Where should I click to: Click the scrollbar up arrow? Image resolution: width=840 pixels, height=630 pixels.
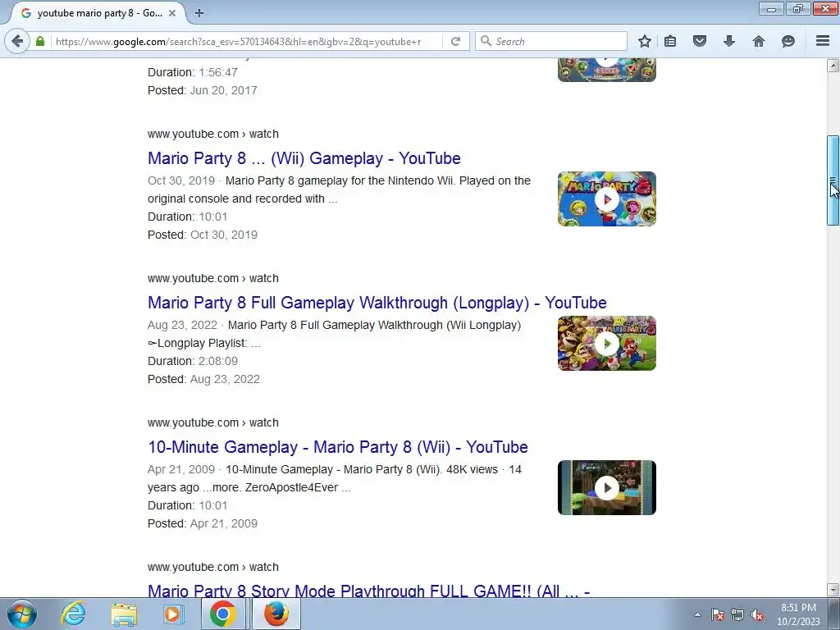(833, 66)
